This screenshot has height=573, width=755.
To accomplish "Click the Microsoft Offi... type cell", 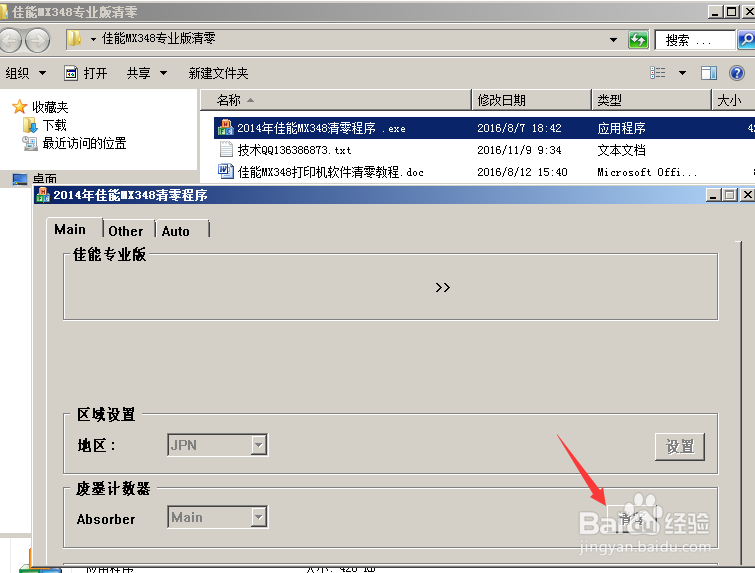I will point(647,172).
